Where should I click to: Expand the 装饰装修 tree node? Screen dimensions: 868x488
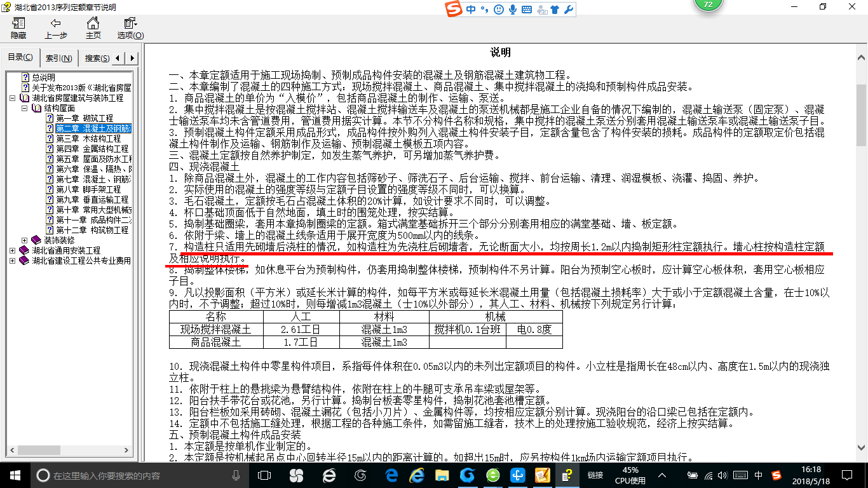(25, 240)
